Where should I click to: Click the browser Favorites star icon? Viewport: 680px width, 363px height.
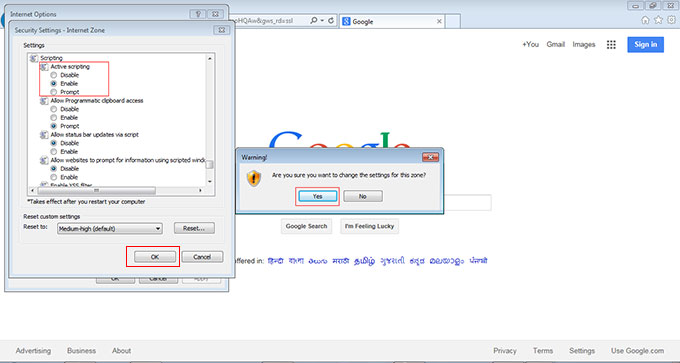(x=658, y=20)
